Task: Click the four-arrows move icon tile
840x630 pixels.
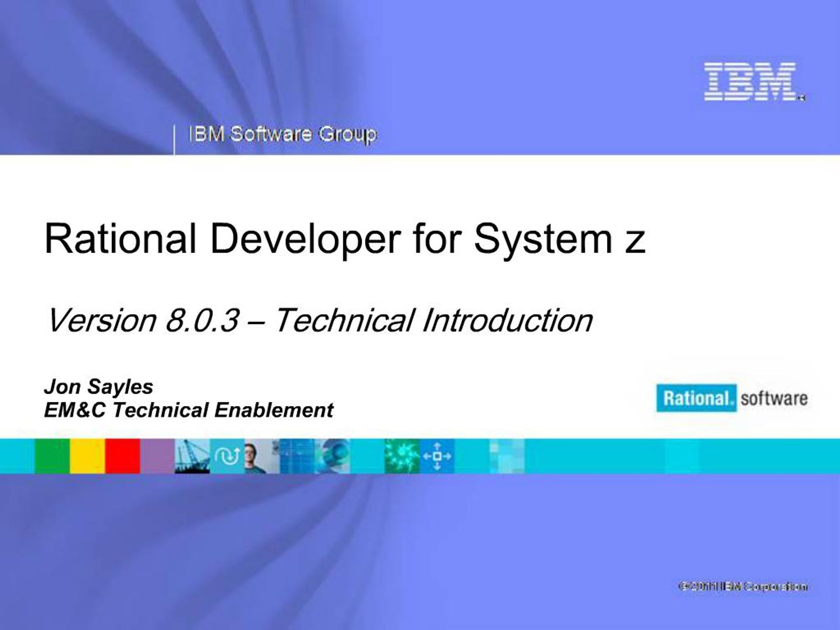Action: pyautogui.click(x=437, y=456)
